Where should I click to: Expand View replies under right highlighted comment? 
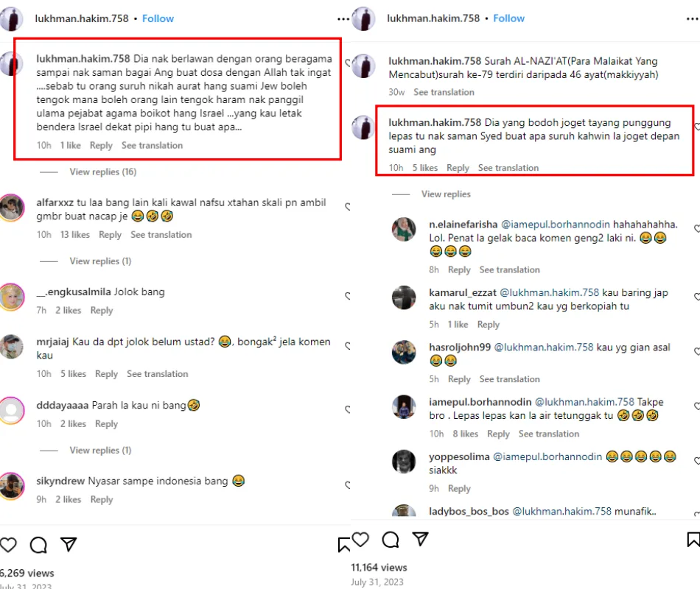[x=446, y=194]
